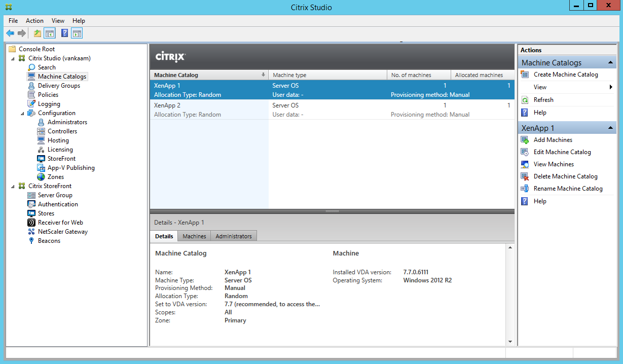Click the green Refresh icon in Actions
The image size is (623, 364).
pos(525,100)
